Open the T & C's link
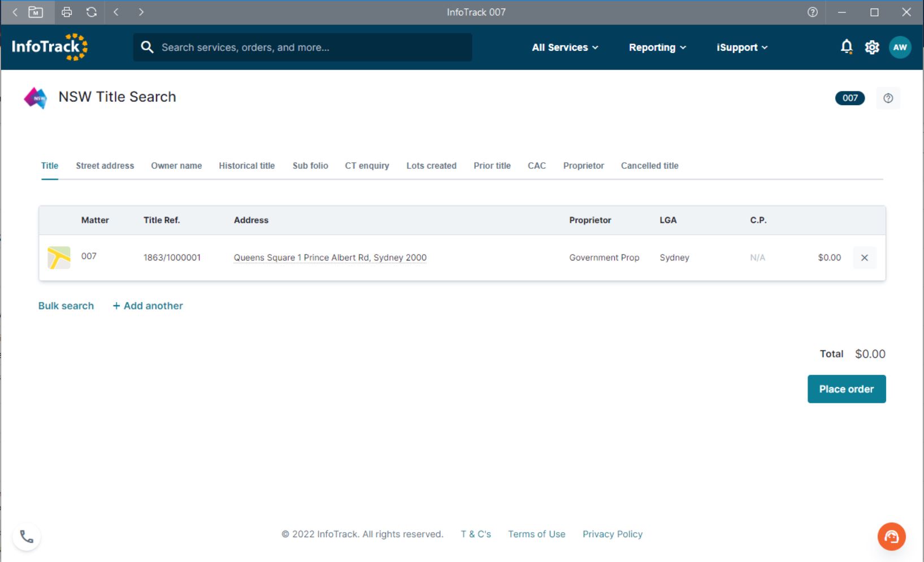Screen dimensions: 924x562 point(476,534)
